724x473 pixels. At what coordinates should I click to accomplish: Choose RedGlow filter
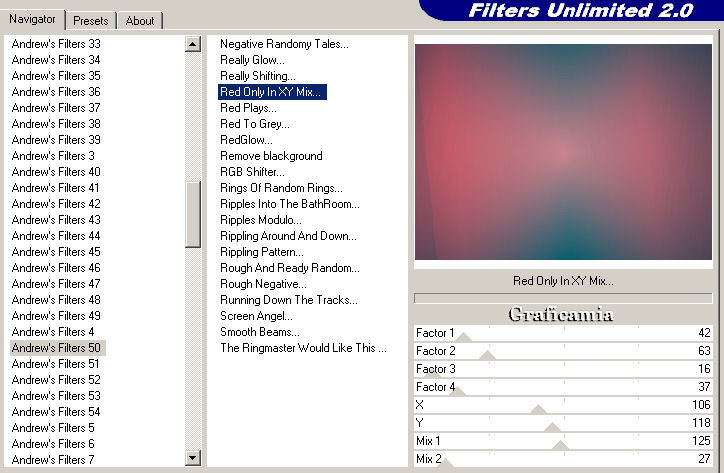pos(246,139)
